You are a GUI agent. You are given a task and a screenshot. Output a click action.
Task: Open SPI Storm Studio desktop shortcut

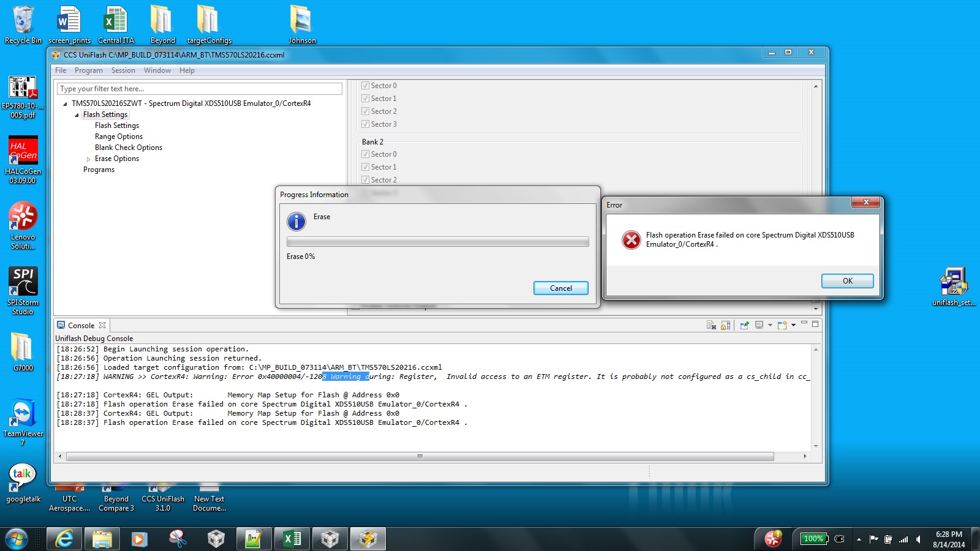coord(23,291)
